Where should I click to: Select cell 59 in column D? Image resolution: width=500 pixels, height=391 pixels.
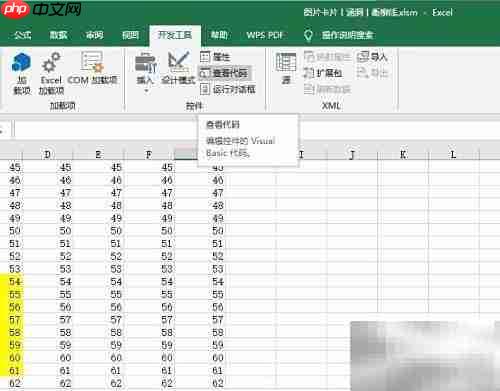[x=47, y=345]
